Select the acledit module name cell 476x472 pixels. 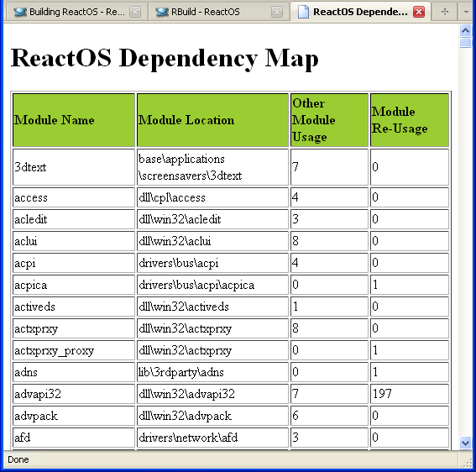[x=74, y=219]
